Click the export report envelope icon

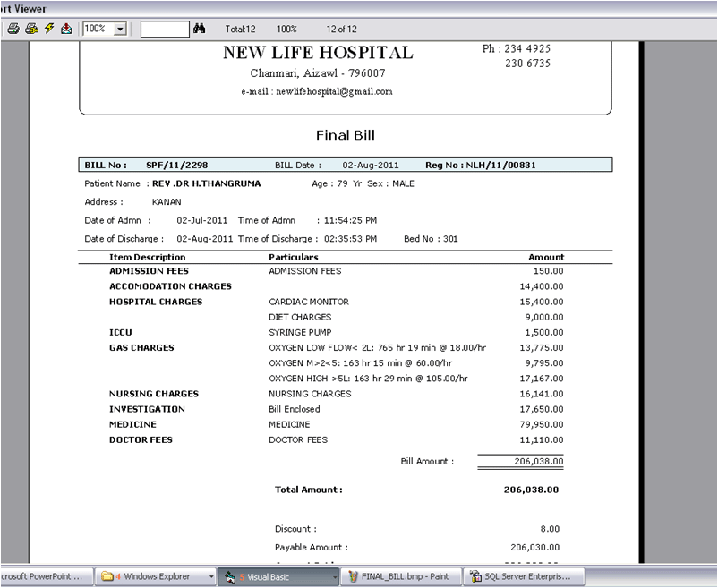[66, 29]
